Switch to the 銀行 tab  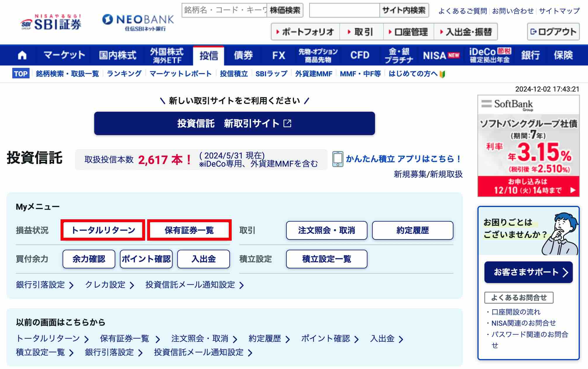530,55
